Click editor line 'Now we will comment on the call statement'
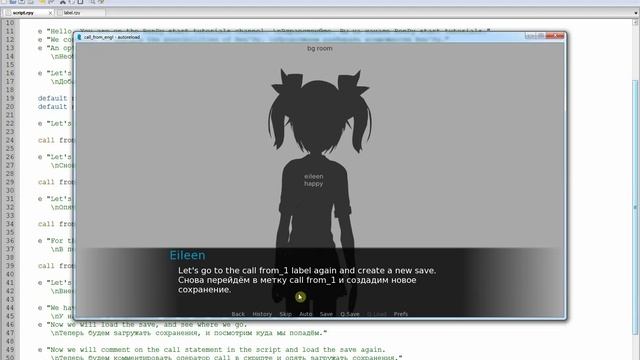Screen dimensions: 640x360 pyautogui.click(x=211, y=350)
